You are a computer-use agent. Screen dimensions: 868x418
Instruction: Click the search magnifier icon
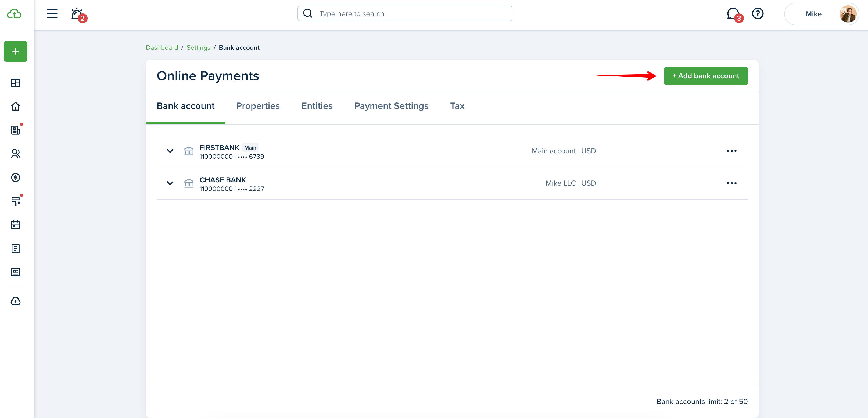point(308,13)
